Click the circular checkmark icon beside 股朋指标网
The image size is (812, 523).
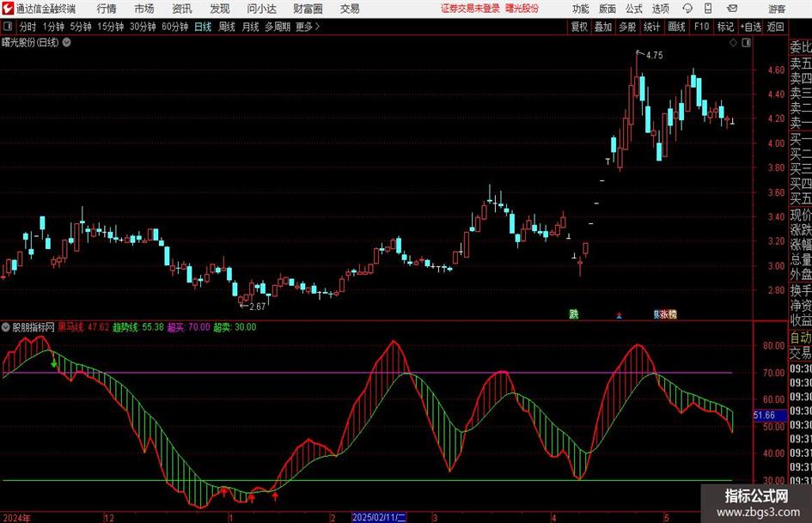pos(6,326)
